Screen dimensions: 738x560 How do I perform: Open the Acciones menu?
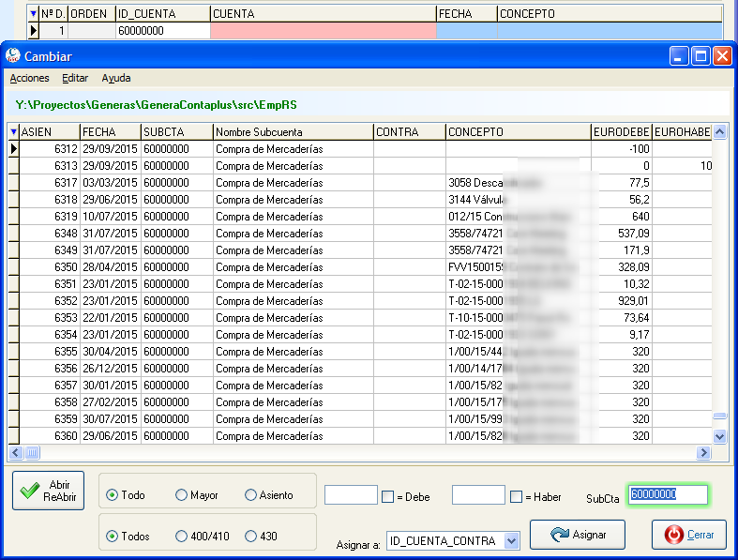(30, 78)
